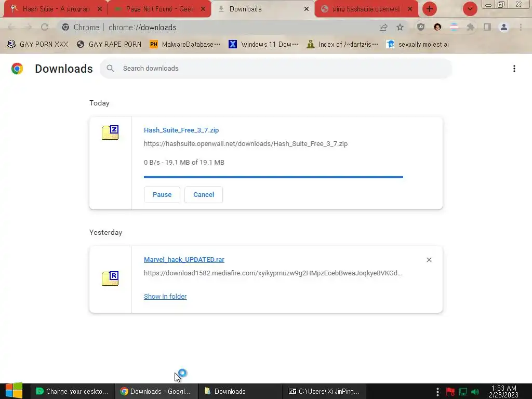Switch to the Page Not Found tab
Image resolution: width=532 pixels, height=399 pixels.
[x=159, y=9]
